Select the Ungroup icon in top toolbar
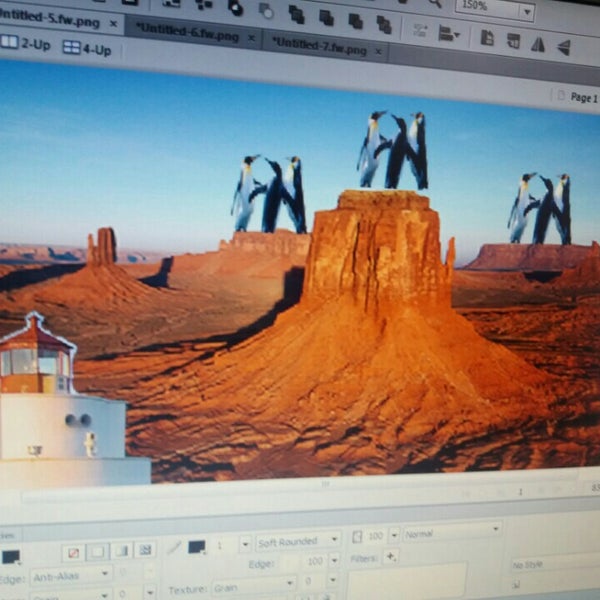 point(204,5)
